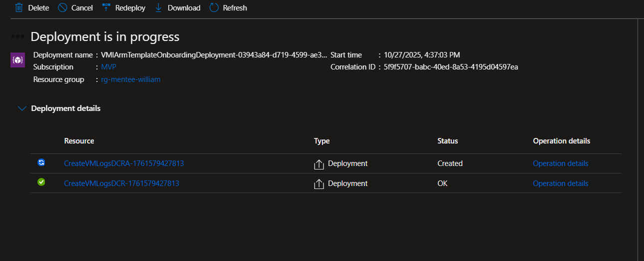
Task: Click the Download arrow icon
Action: pos(159,7)
